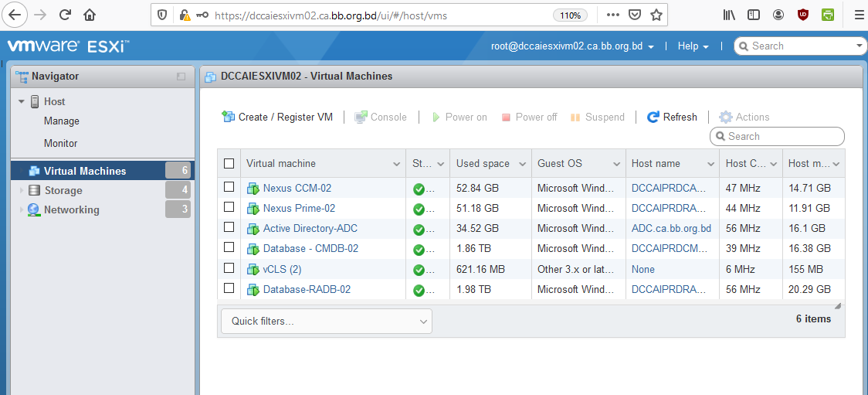Expand the Storage tree node arrow
Image resolution: width=868 pixels, height=395 pixels.
(x=22, y=191)
